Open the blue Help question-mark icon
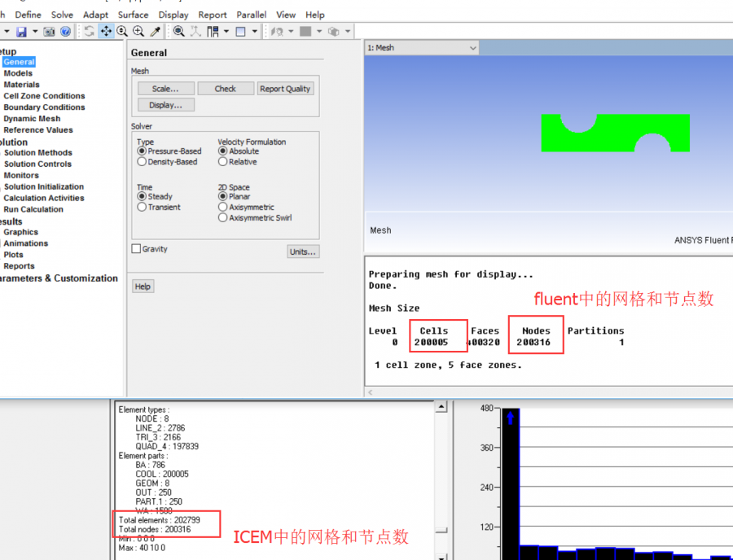 (x=65, y=32)
